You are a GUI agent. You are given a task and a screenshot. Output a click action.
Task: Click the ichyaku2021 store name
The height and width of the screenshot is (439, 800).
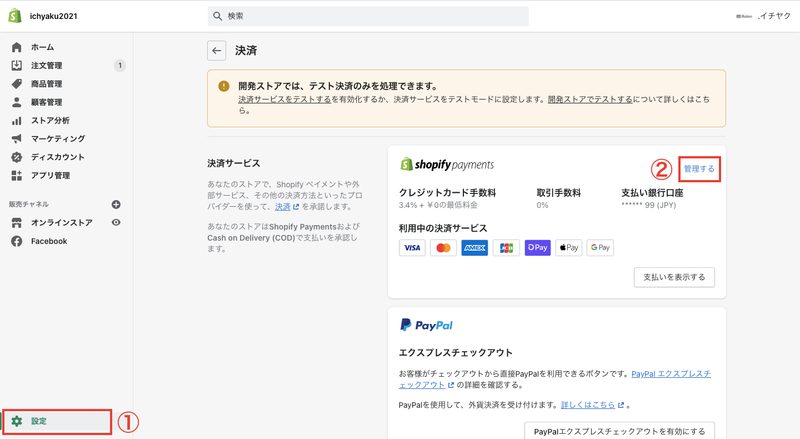(x=54, y=16)
